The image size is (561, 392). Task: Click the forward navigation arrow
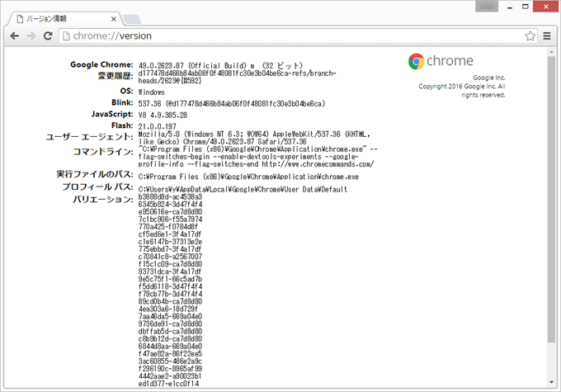pyautogui.click(x=31, y=35)
